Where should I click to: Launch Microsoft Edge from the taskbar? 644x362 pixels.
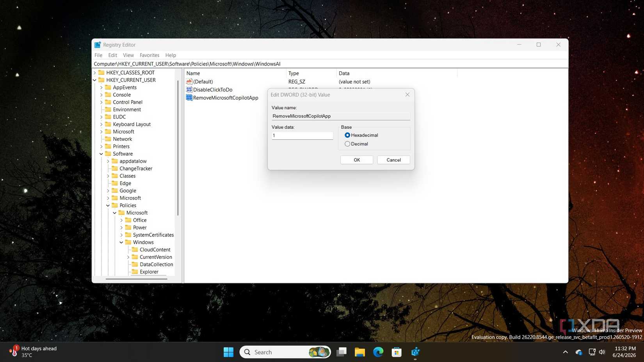coord(378,352)
